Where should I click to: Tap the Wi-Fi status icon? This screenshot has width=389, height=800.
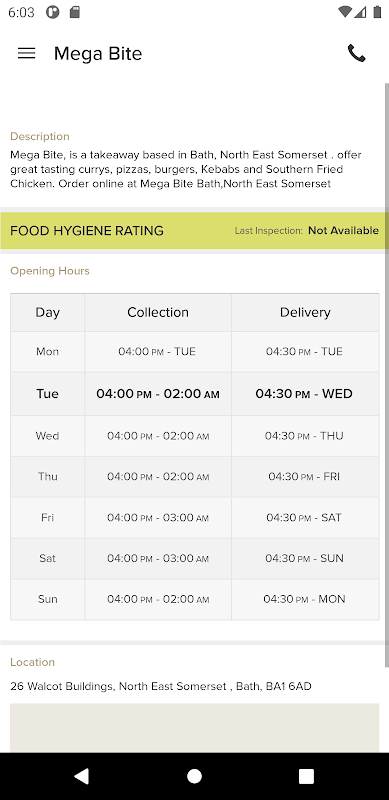345,12
